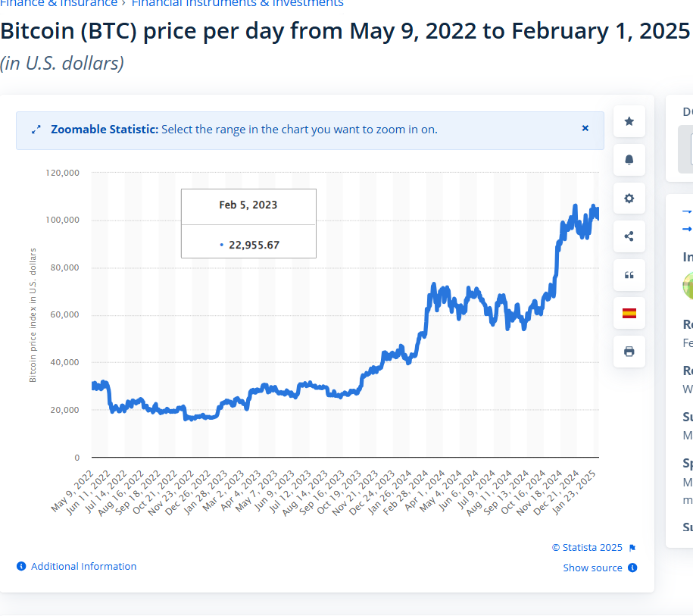Go to Finance & Insurance breadcrumb

point(59,3)
